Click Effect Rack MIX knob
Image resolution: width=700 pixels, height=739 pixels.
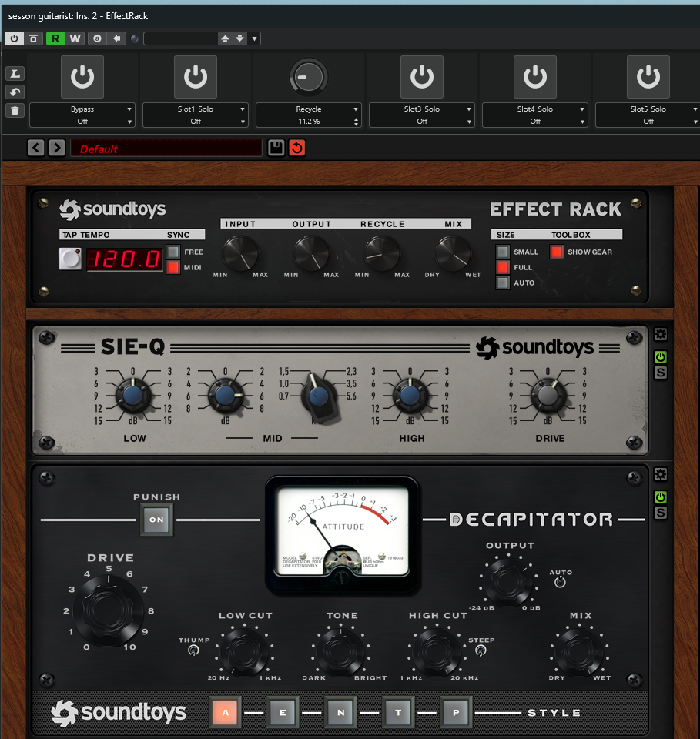point(453,253)
